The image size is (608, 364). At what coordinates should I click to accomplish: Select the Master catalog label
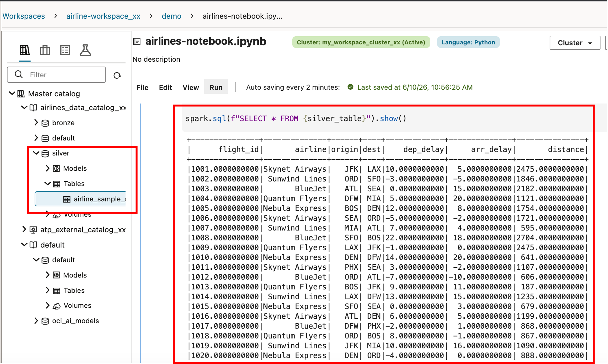(54, 94)
